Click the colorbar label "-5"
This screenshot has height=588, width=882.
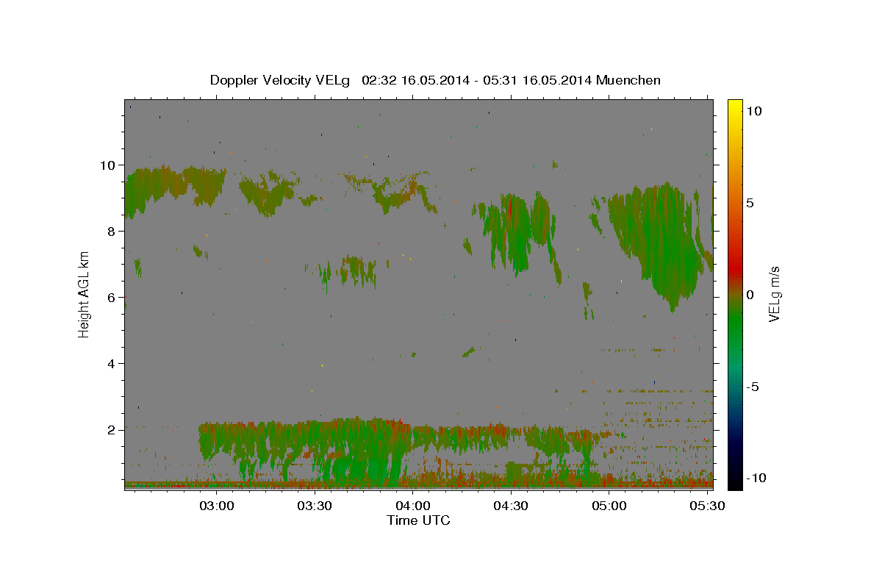click(x=753, y=387)
